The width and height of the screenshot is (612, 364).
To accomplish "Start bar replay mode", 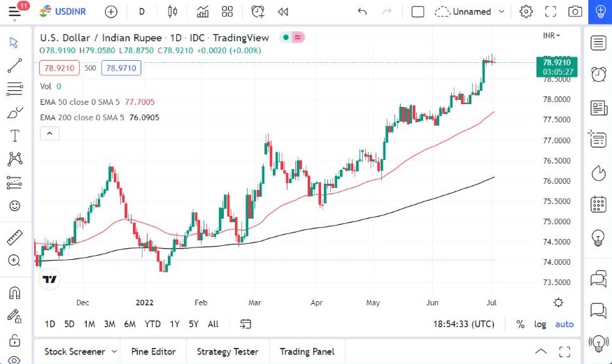I will click(x=283, y=12).
